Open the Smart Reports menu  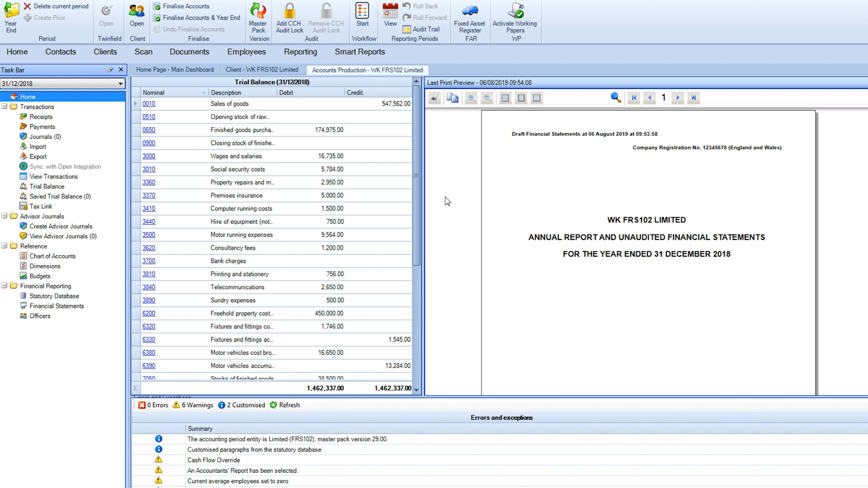(x=360, y=52)
